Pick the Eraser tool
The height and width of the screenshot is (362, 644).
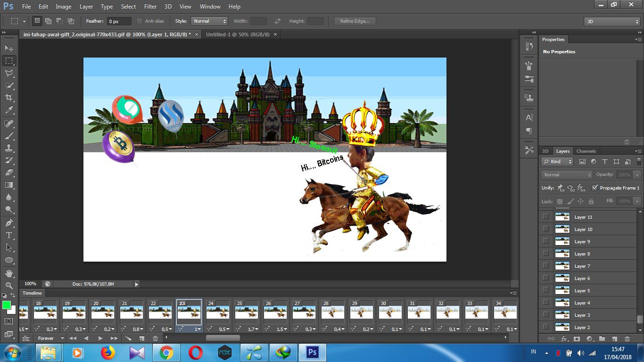(x=9, y=173)
